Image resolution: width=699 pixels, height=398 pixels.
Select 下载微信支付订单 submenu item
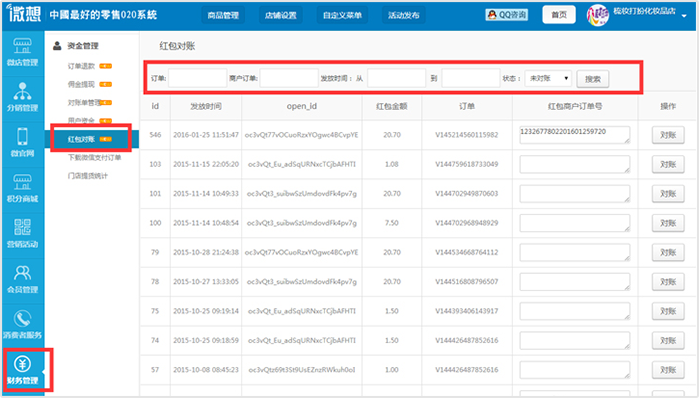click(x=94, y=157)
